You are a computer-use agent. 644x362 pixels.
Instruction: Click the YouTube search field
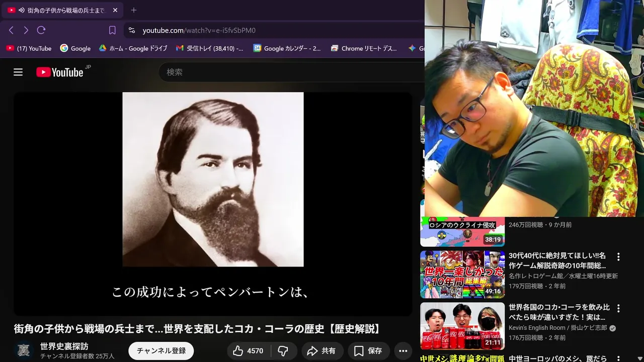[x=292, y=72]
